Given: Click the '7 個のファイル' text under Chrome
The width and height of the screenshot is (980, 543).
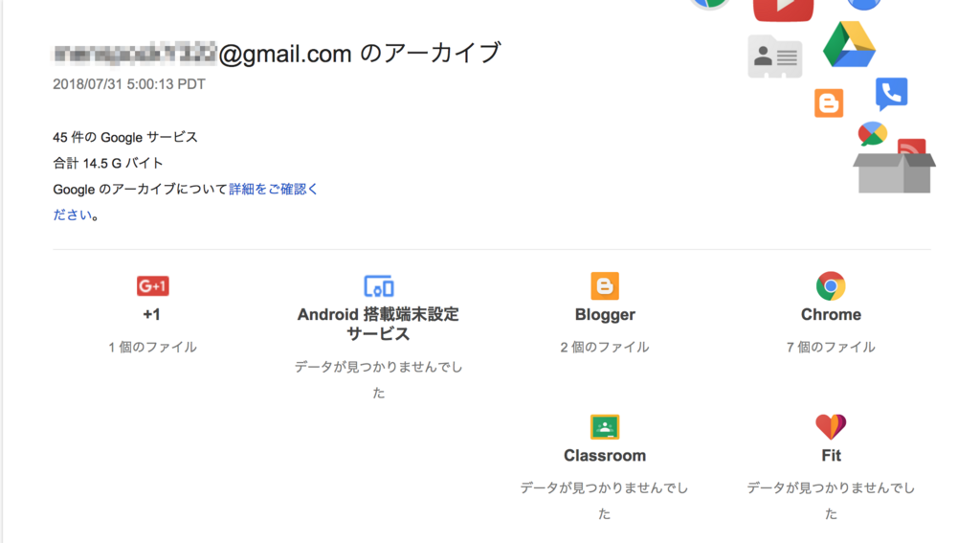Looking at the screenshot, I should tap(831, 348).
